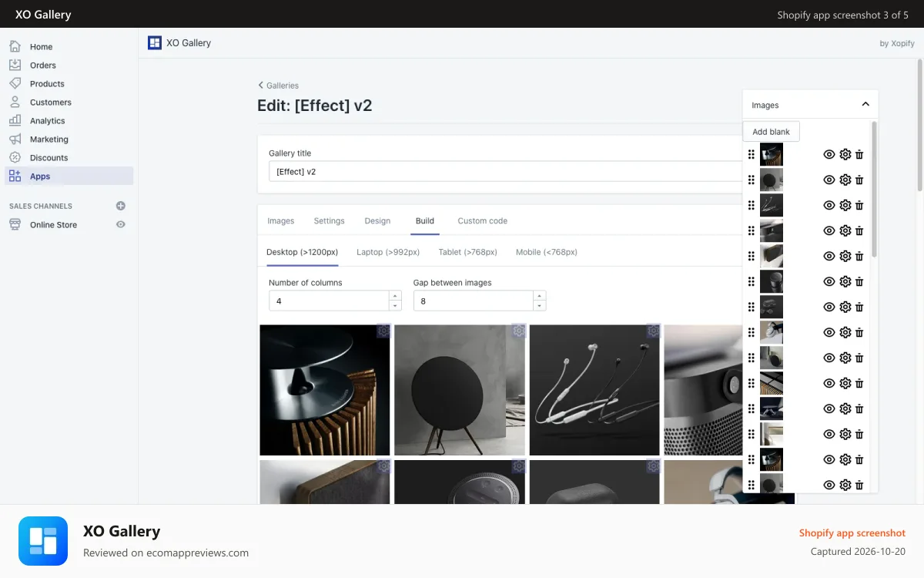Open Discounts percent badge icon
Viewport: 924px width, 578px height.
[15, 157]
